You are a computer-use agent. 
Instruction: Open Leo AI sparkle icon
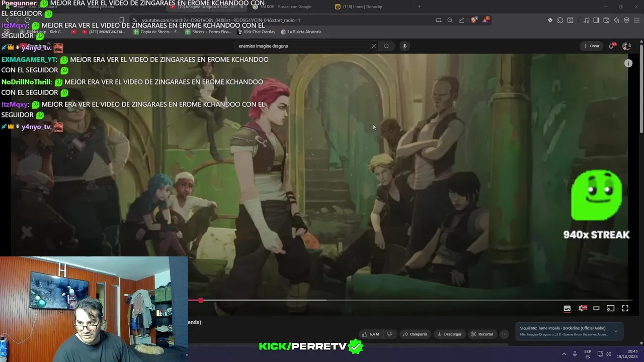click(616, 20)
